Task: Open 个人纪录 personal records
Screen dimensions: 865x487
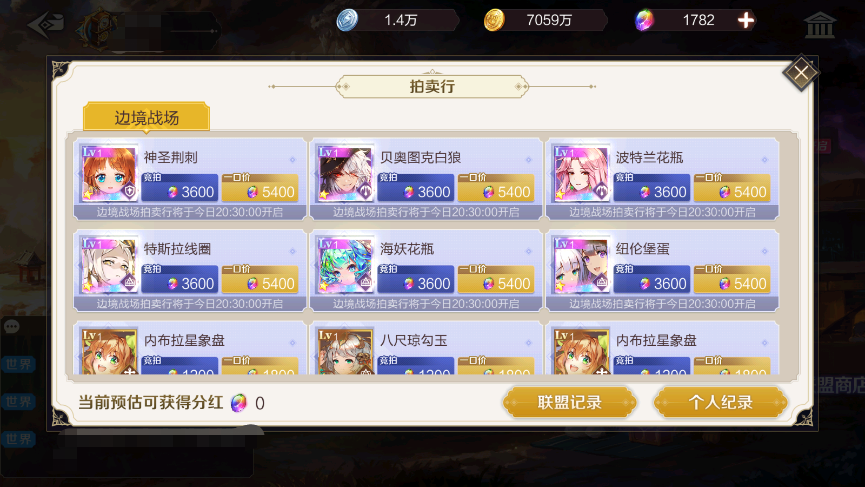Action: (720, 402)
